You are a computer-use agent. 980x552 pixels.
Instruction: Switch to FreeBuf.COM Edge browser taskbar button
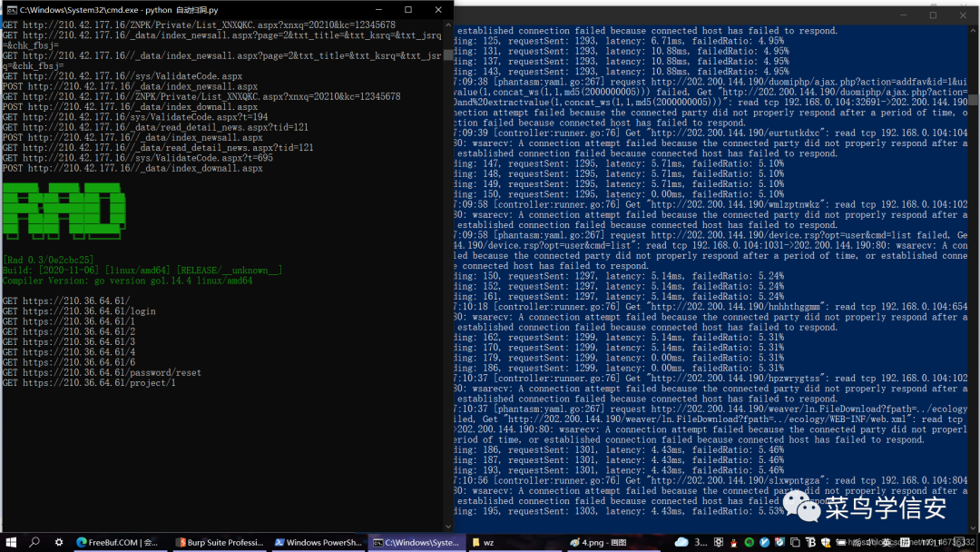(119, 542)
